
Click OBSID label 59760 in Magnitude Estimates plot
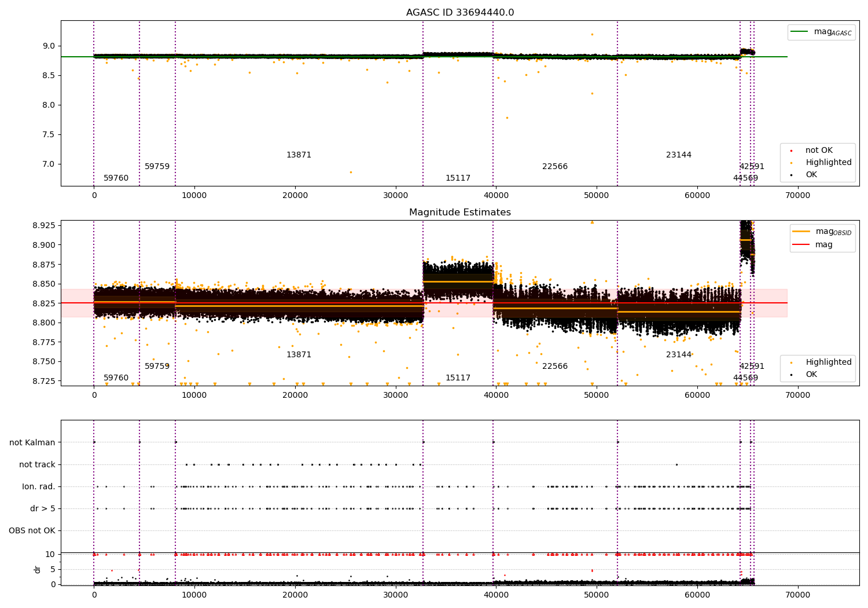click(x=116, y=378)
